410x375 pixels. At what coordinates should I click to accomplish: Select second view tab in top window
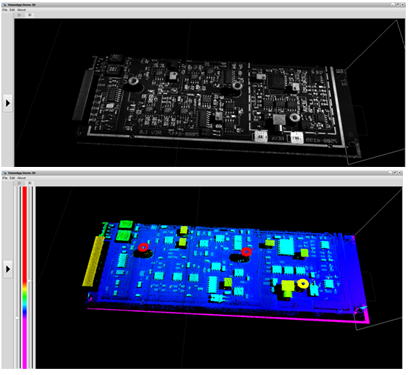click(x=30, y=15)
